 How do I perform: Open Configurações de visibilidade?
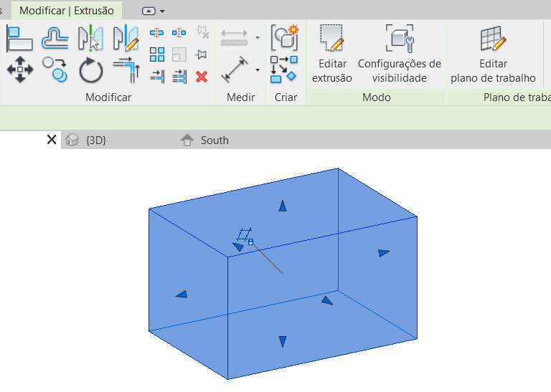point(399,54)
